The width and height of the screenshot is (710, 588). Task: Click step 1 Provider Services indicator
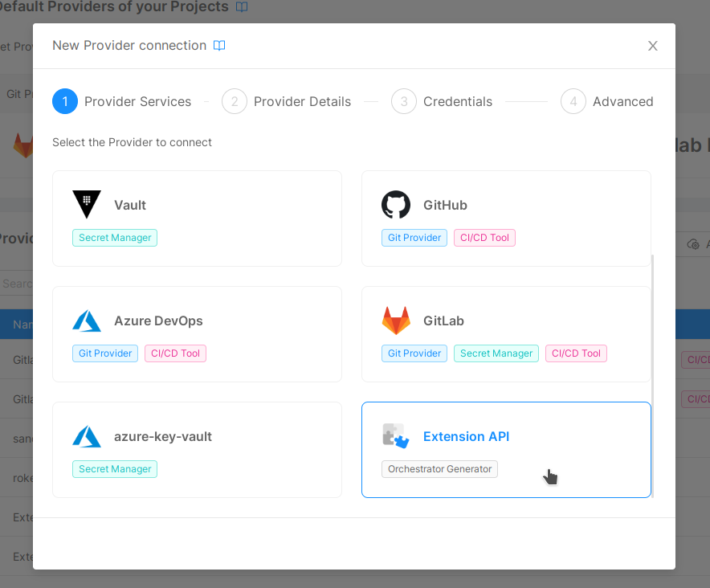[x=65, y=101]
